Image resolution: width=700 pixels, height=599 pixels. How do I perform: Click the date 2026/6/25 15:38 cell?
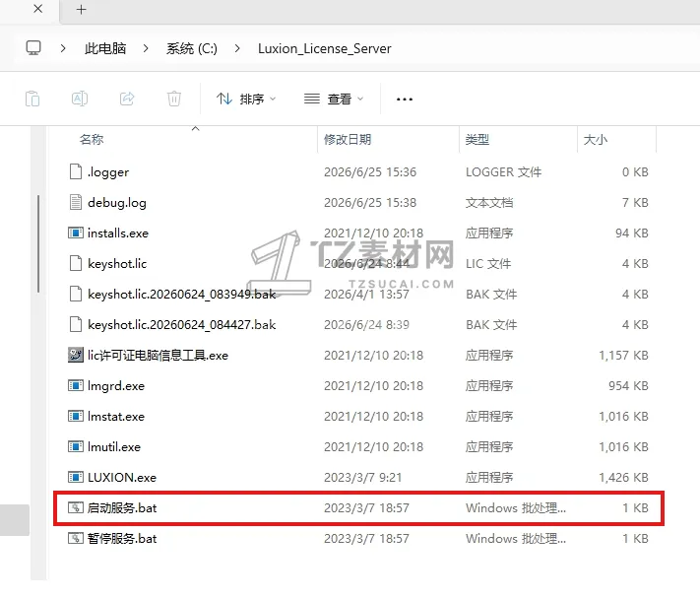click(x=370, y=203)
